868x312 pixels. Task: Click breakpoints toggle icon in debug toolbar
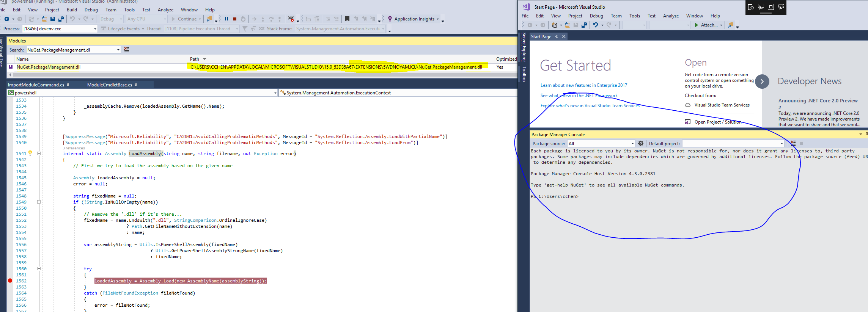coord(291,19)
